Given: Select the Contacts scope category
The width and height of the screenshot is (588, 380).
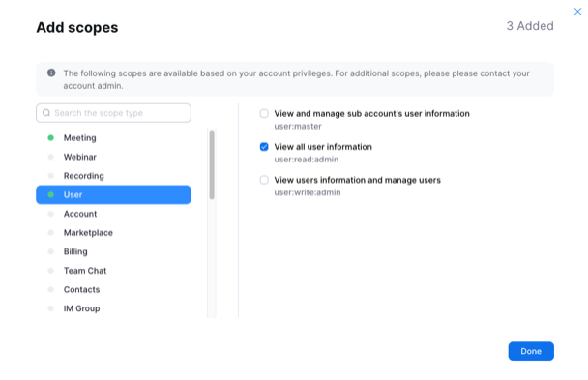Looking at the screenshot, I should coord(113,290).
